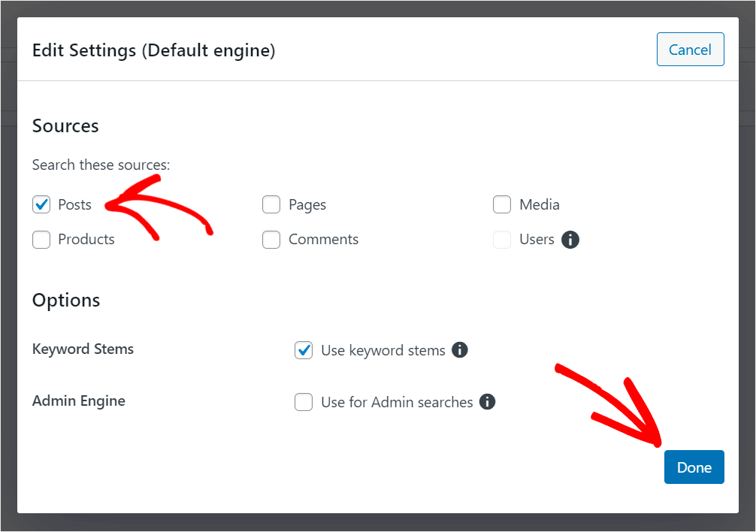
Task: Click the Use keyword stems label
Action: [x=383, y=350]
